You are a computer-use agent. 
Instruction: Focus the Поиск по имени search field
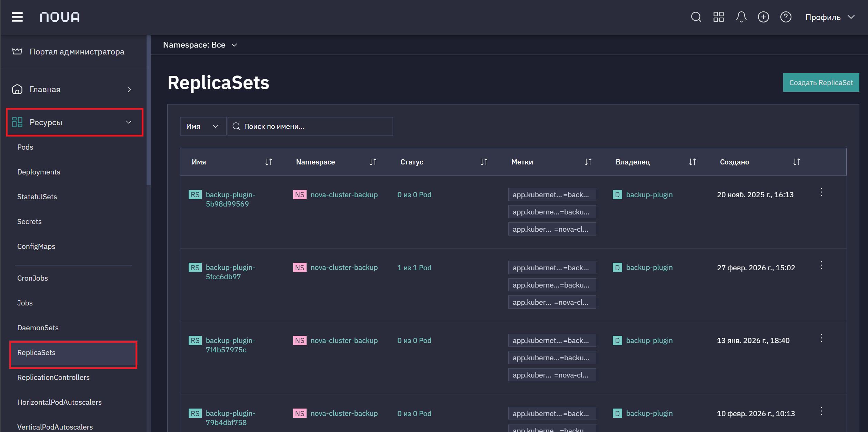pyautogui.click(x=310, y=126)
